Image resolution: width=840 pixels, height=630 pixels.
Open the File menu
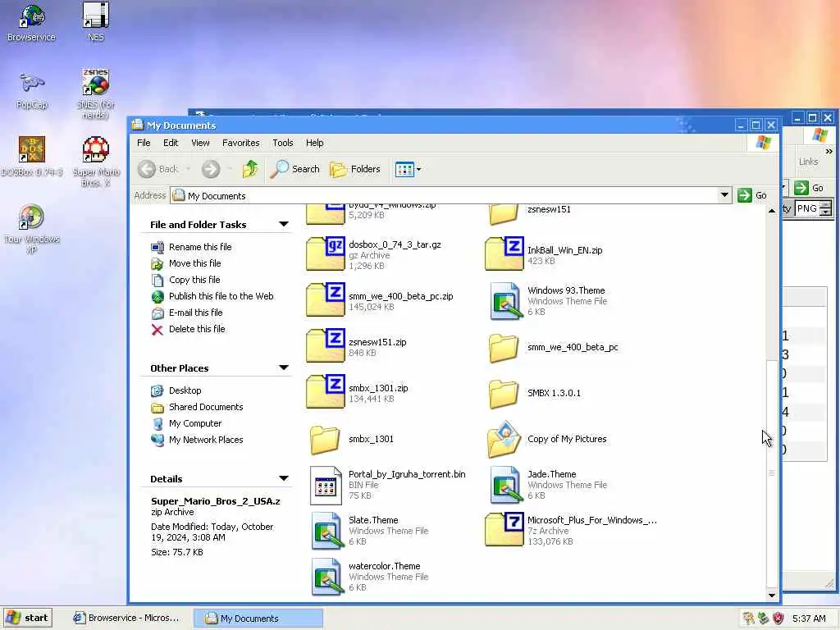(144, 143)
